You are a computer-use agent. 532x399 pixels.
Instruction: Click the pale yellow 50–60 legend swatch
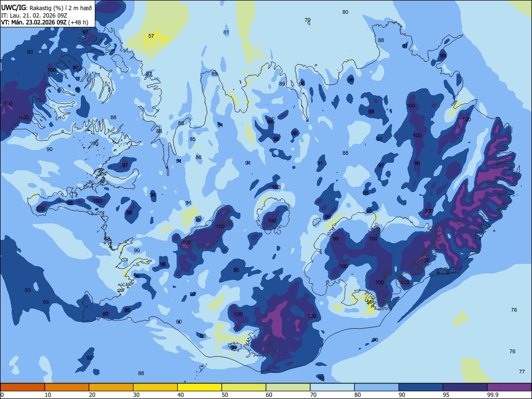point(244,387)
